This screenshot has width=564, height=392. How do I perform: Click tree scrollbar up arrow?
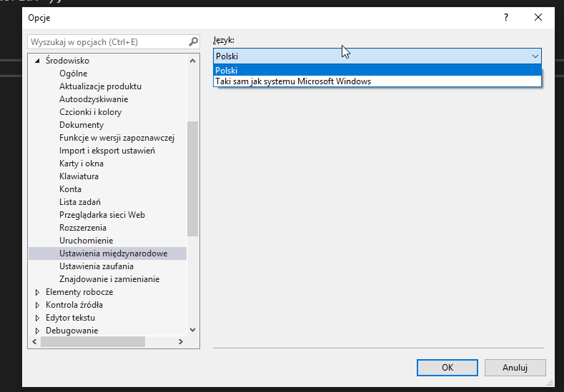tap(193, 61)
